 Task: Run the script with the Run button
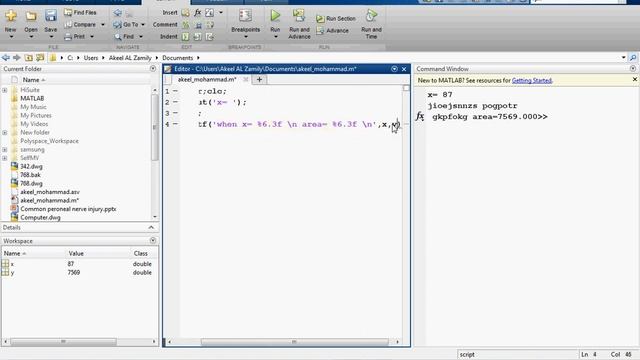pos(275,16)
